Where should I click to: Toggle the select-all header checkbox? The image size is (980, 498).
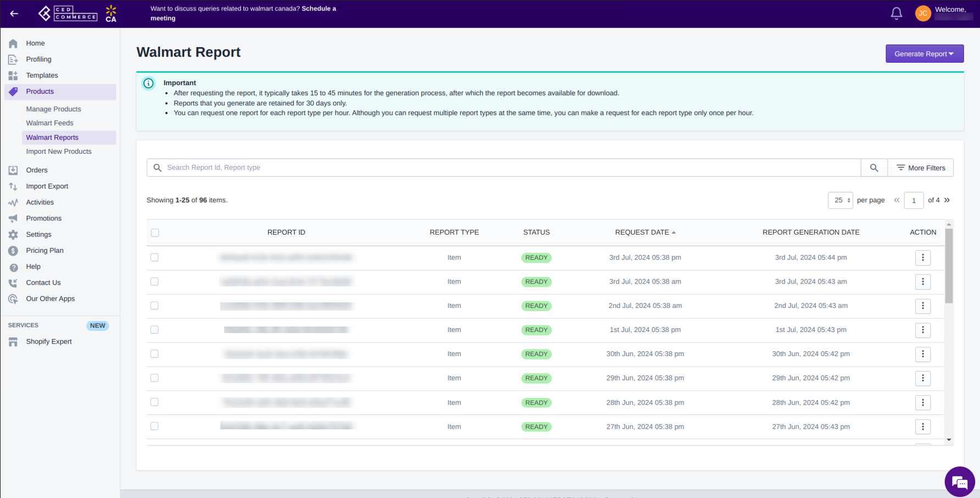point(155,233)
